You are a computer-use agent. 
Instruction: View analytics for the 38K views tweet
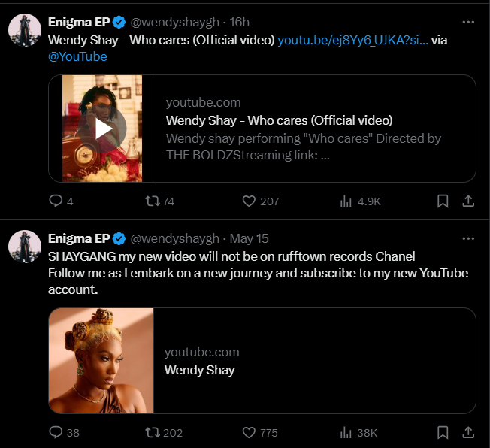pyautogui.click(x=346, y=432)
